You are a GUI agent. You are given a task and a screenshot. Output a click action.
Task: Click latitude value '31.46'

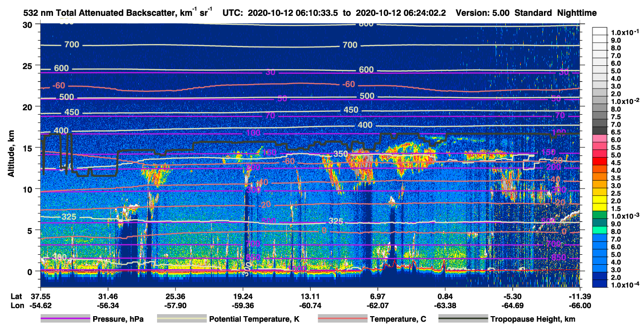107,296
